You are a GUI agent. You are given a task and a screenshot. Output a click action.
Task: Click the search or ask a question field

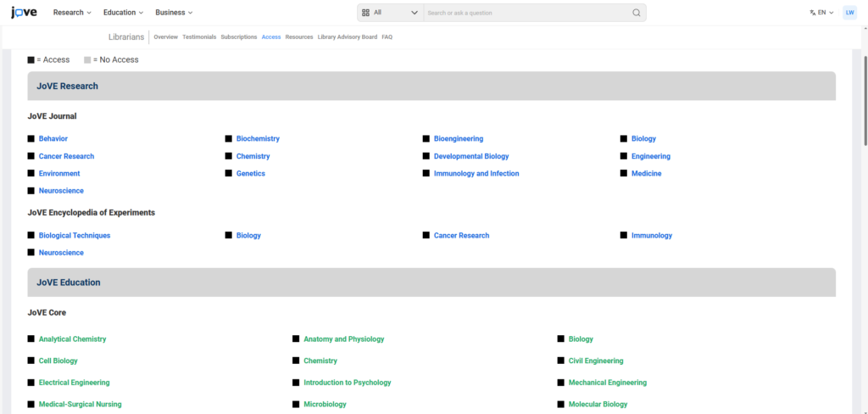526,13
